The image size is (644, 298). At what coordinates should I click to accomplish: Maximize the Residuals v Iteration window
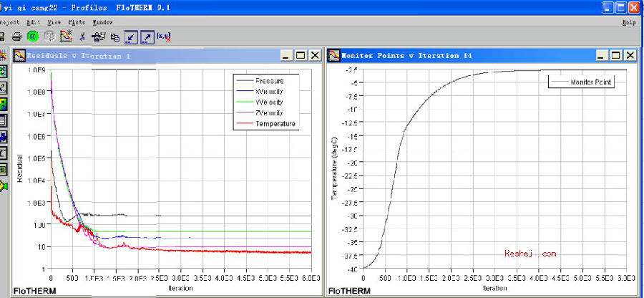click(x=301, y=55)
